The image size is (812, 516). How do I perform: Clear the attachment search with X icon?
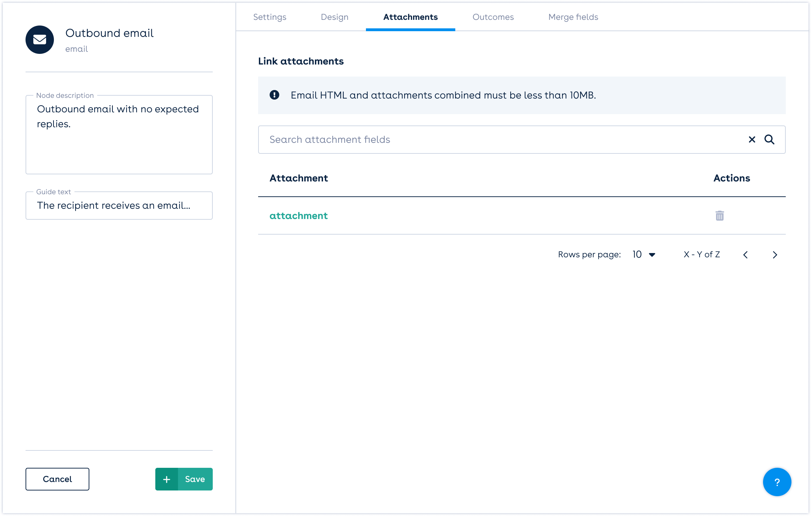(752, 140)
